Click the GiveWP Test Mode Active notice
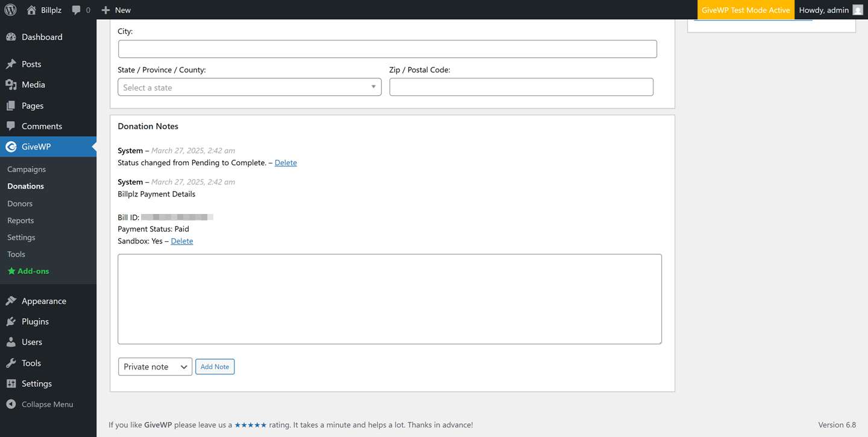The height and width of the screenshot is (437, 868). click(746, 10)
